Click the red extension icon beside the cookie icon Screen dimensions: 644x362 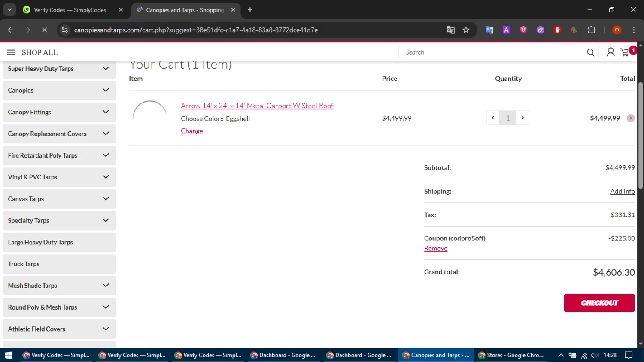click(557, 30)
